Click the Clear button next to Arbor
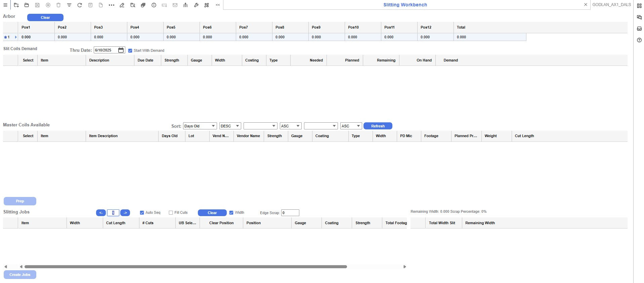 pos(45,17)
